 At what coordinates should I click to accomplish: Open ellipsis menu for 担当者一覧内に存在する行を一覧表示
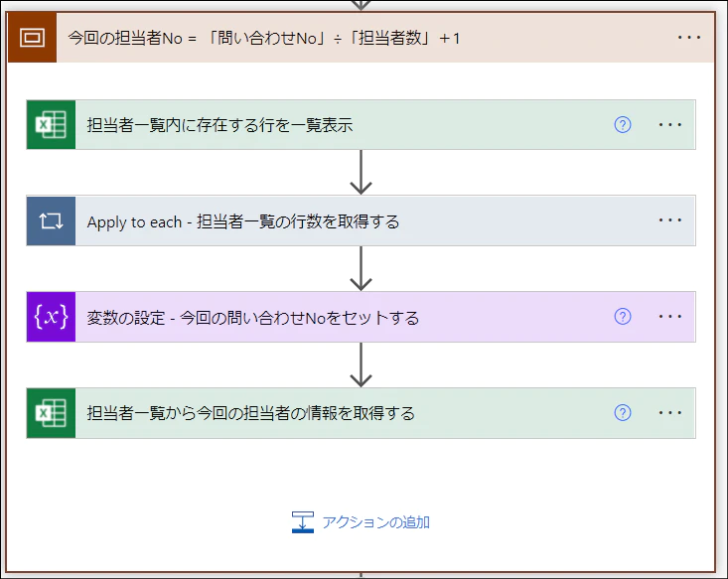coord(670,125)
